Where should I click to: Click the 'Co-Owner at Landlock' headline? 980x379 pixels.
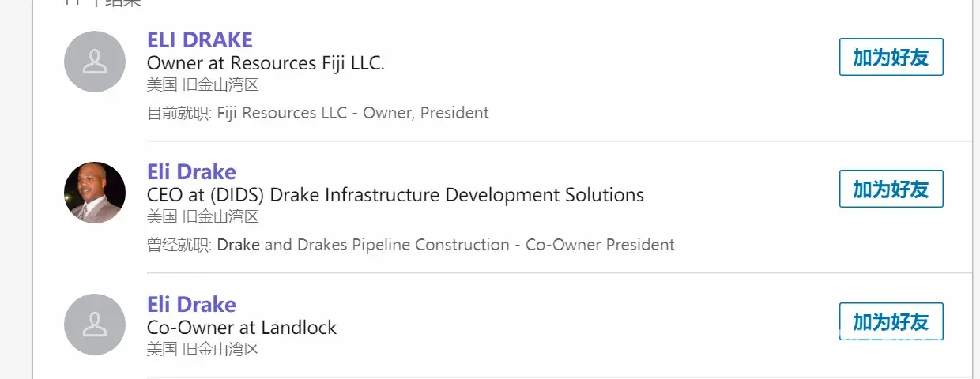242,327
